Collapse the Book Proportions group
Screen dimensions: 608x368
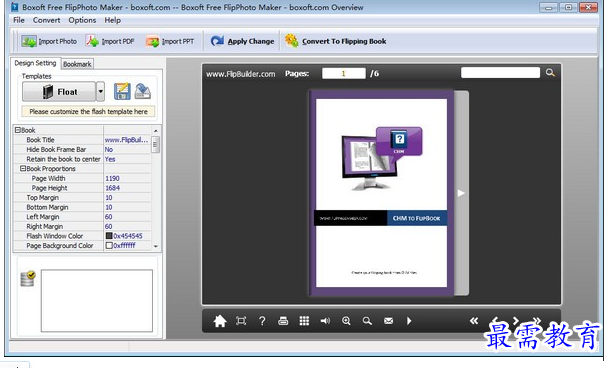pos(23,169)
